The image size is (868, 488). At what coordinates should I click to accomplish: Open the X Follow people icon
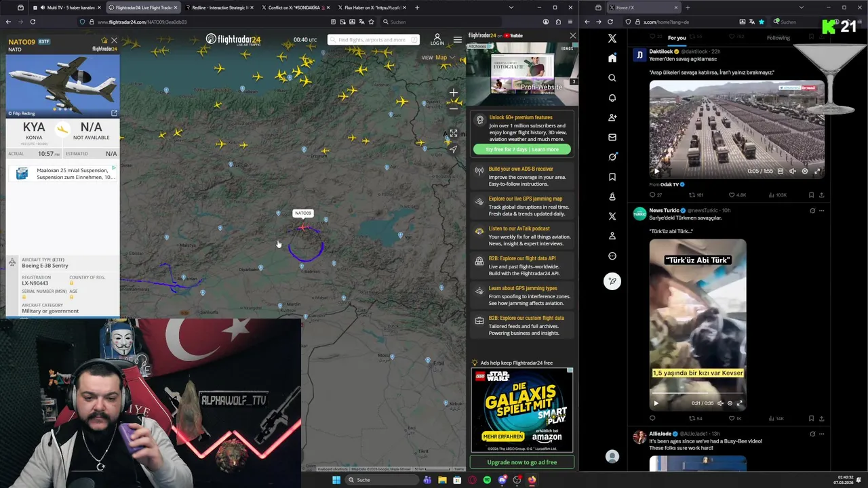[612, 117]
